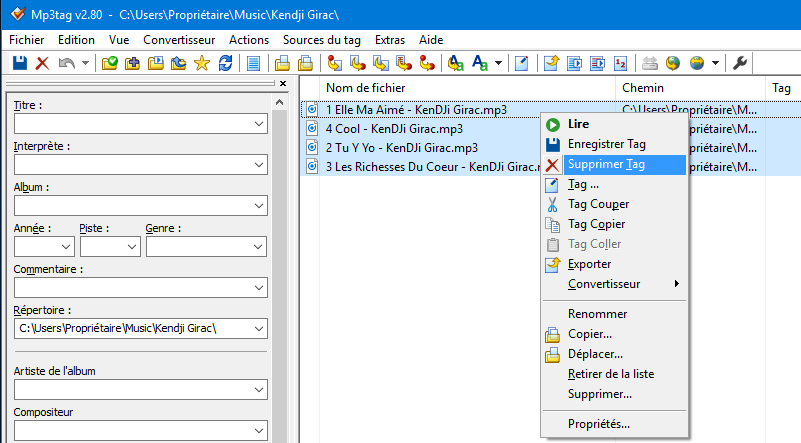Choose Déplacer... in the context menu

click(615, 354)
